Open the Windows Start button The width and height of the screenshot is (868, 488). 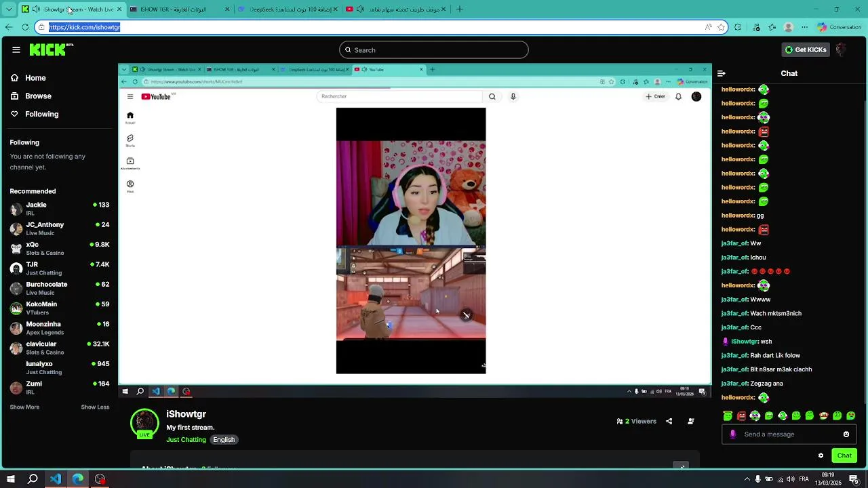click(x=11, y=479)
